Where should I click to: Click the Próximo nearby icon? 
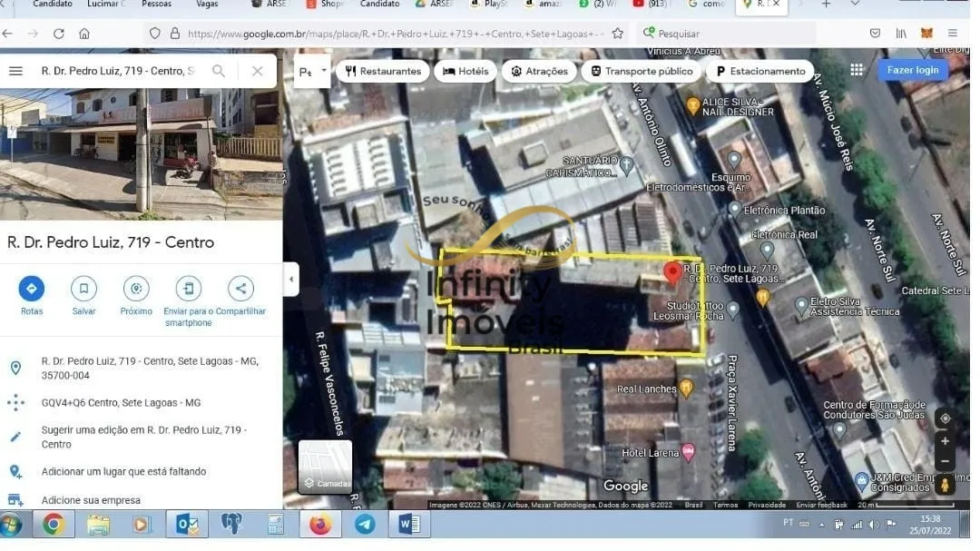tap(136, 289)
